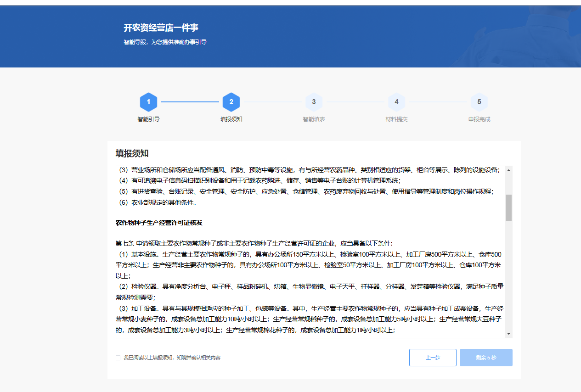Click the 剩余 5 秒 countdown button

pos(486,358)
